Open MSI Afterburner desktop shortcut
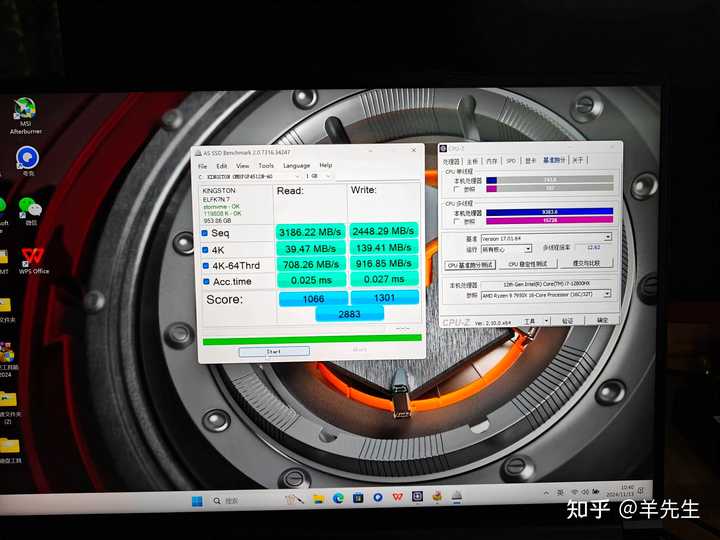This screenshot has height=540, width=720. pyautogui.click(x=25, y=116)
